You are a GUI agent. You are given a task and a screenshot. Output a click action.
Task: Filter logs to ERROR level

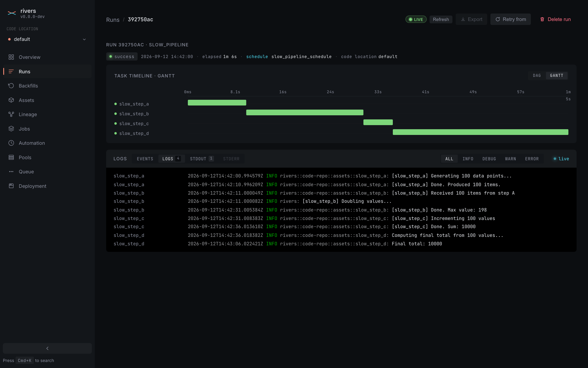[x=532, y=159]
